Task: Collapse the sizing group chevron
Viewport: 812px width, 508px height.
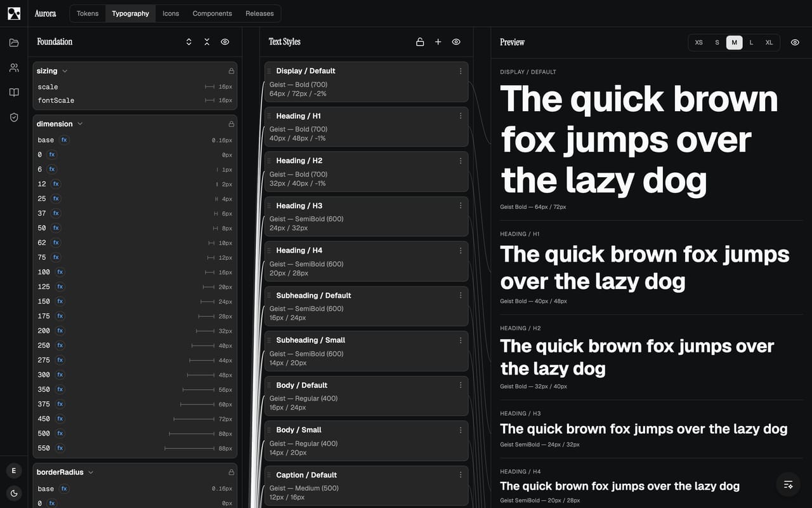Action: [65, 71]
